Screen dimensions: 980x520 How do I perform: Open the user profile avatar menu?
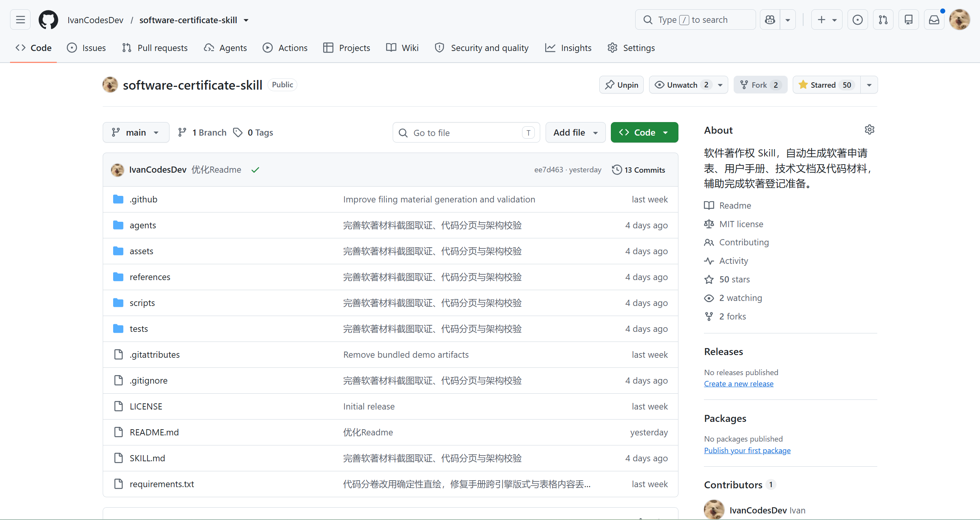point(960,20)
